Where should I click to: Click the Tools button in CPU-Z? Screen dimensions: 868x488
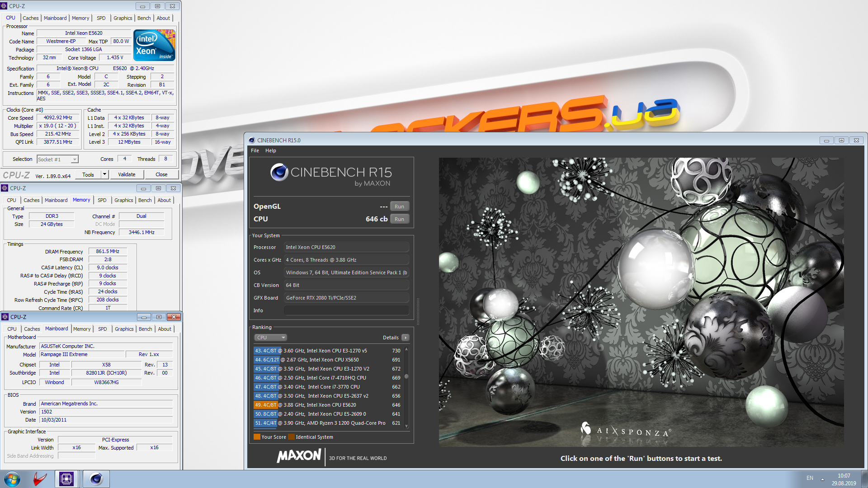tap(88, 174)
